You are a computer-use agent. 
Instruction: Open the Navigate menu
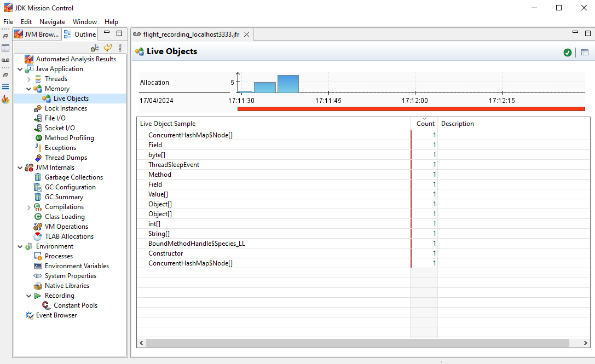[x=53, y=22]
